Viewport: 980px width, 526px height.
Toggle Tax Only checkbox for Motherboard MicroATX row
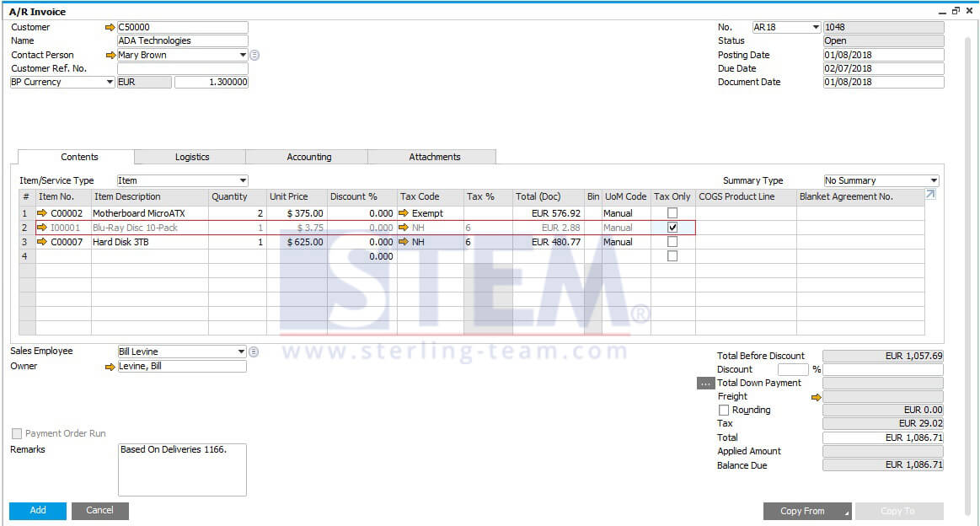(672, 213)
